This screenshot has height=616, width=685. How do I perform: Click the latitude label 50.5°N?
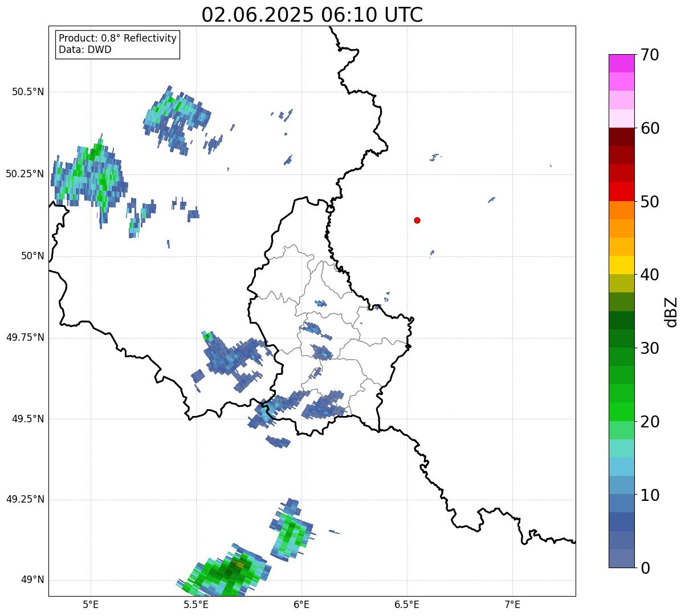tap(28, 92)
